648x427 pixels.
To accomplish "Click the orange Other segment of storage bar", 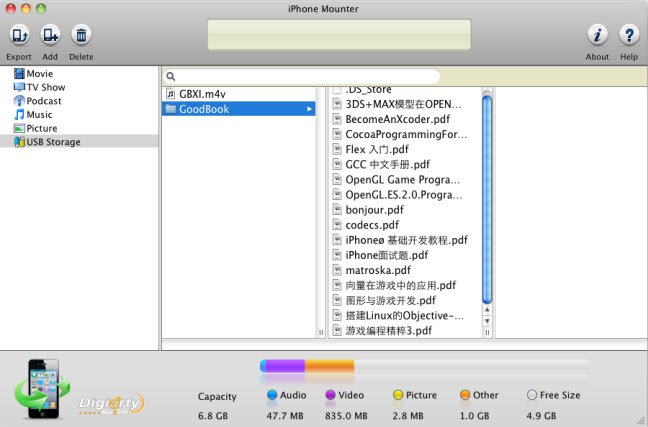I will tap(329, 366).
